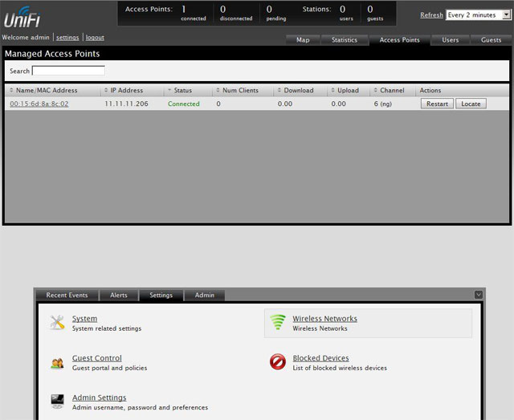Viewport: 514px width, 420px height.
Task: Click 'System related settings' description
Action: [x=107, y=328]
